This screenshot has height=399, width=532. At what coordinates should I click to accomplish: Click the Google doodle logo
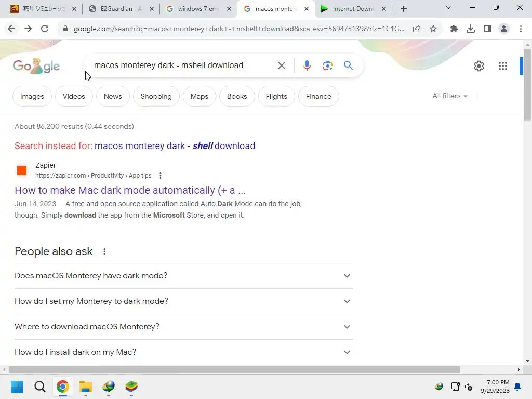tap(36, 66)
